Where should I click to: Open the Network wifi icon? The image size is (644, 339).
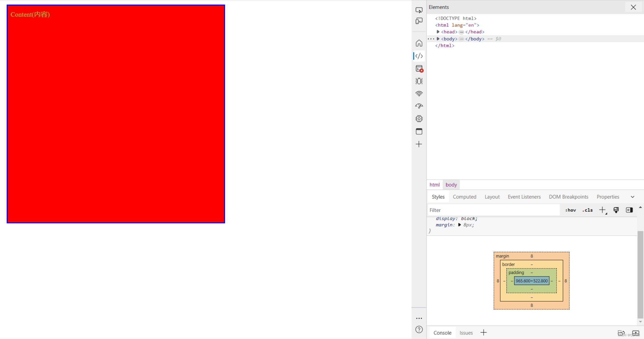[419, 94]
